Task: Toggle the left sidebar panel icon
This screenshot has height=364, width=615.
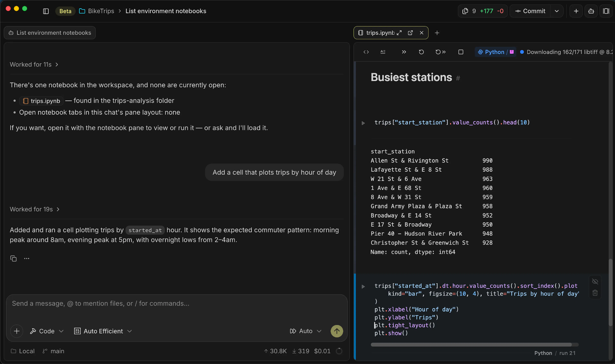Action: 46,11
